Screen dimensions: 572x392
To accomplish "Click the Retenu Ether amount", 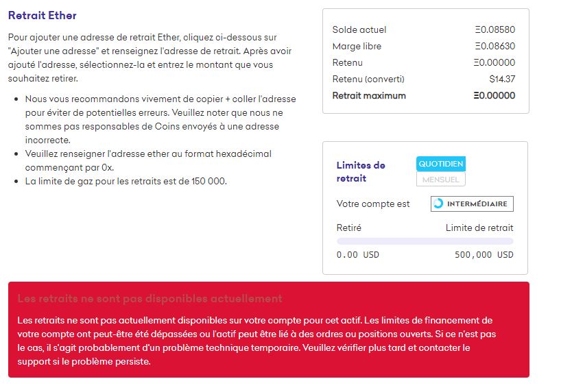I will pos(494,62).
